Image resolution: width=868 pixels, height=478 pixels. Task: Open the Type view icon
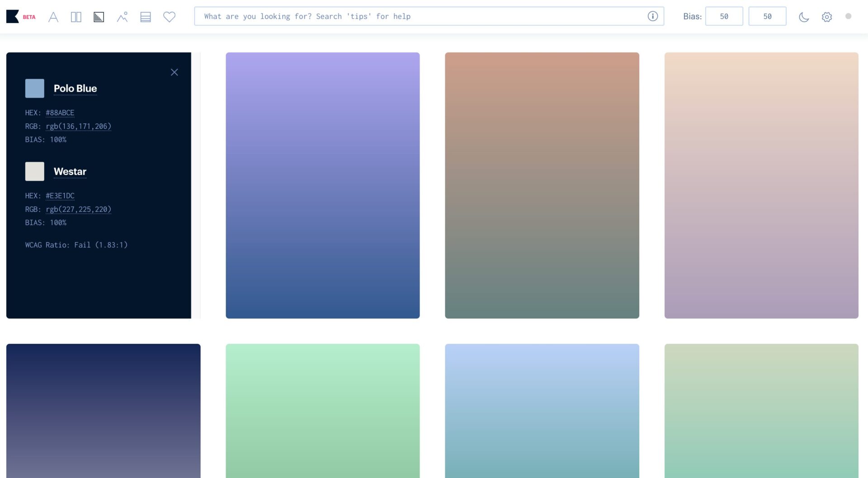[53, 17]
